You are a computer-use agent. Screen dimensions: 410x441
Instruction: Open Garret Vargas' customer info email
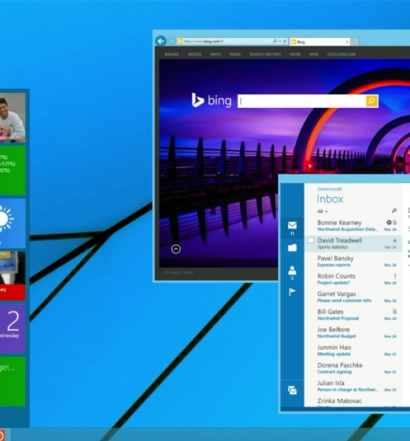[354, 297]
